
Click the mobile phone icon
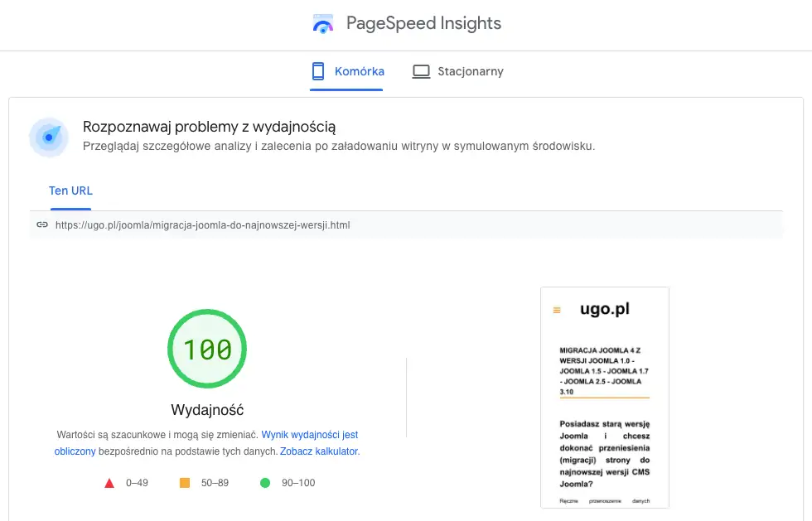[318, 71]
